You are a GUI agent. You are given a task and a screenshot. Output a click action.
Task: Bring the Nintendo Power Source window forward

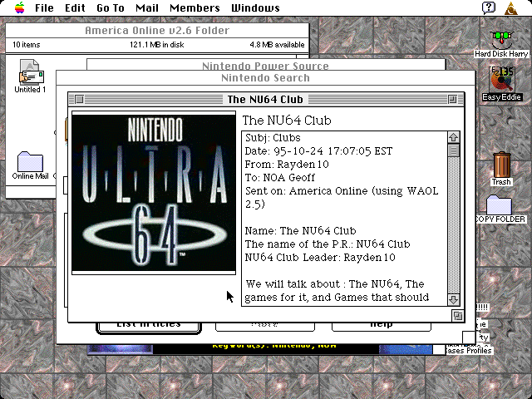coord(265,65)
